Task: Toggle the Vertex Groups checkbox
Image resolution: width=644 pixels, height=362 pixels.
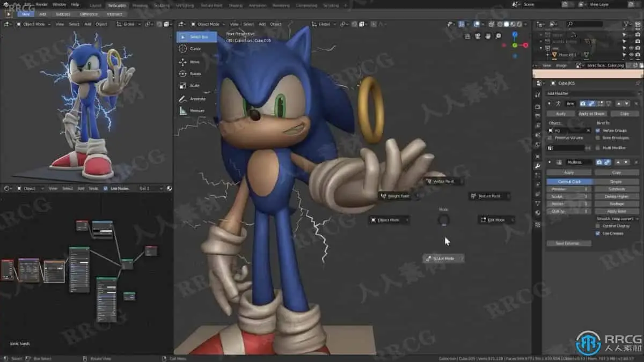Action: (x=598, y=130)
